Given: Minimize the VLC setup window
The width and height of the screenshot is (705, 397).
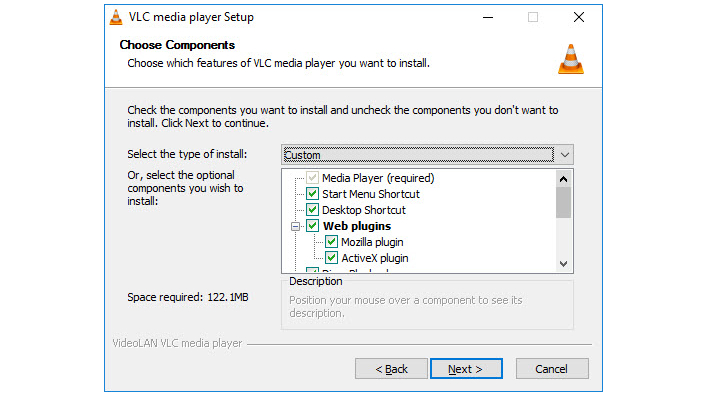Looking at the screenshot, I should (488, 18).
